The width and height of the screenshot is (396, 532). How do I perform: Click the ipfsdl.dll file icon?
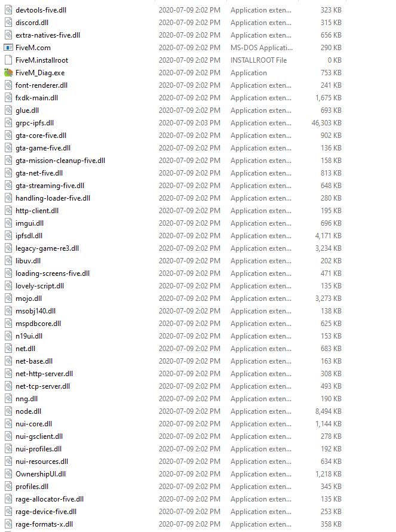pos(8,236)
